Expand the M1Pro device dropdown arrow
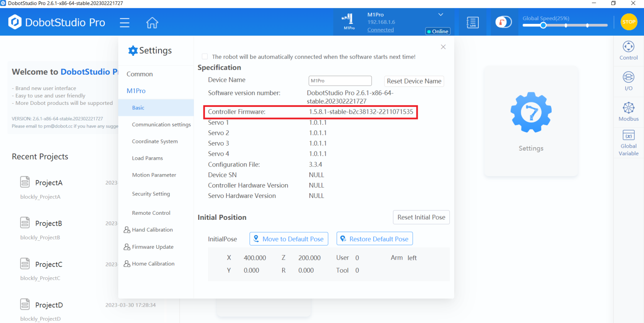Viewport: 644px width, 323px height. pos(441,15)
